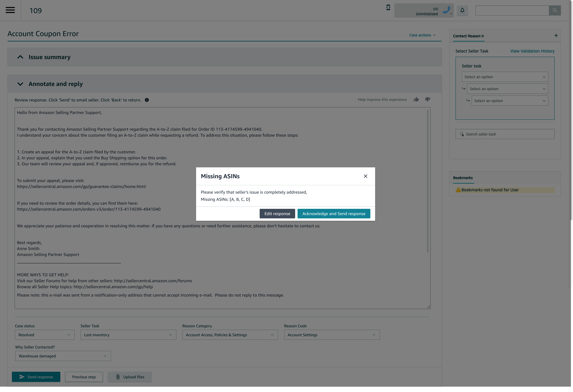
Task: Click the plus icon in Contact Reason panel
Action: pos(556,35)
